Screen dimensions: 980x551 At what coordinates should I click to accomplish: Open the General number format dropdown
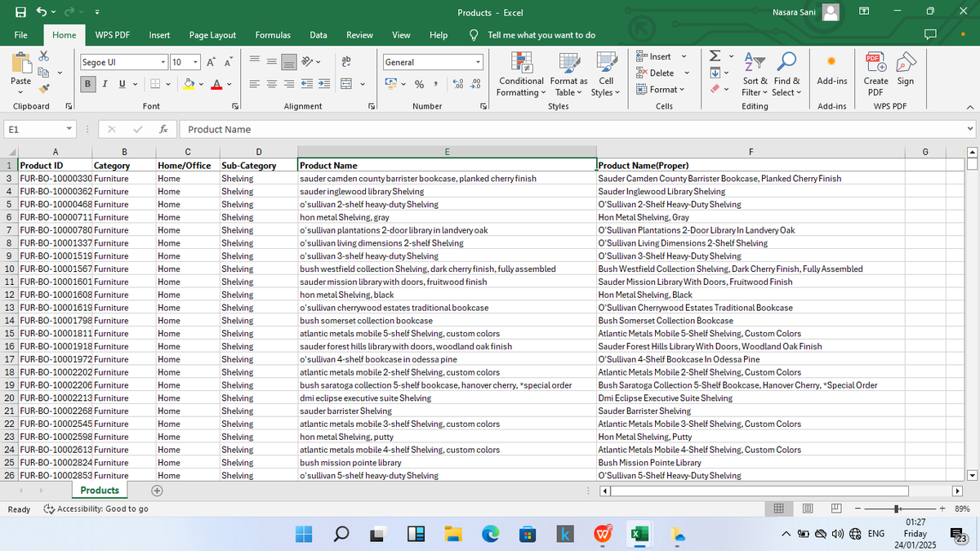pos(479,62)
